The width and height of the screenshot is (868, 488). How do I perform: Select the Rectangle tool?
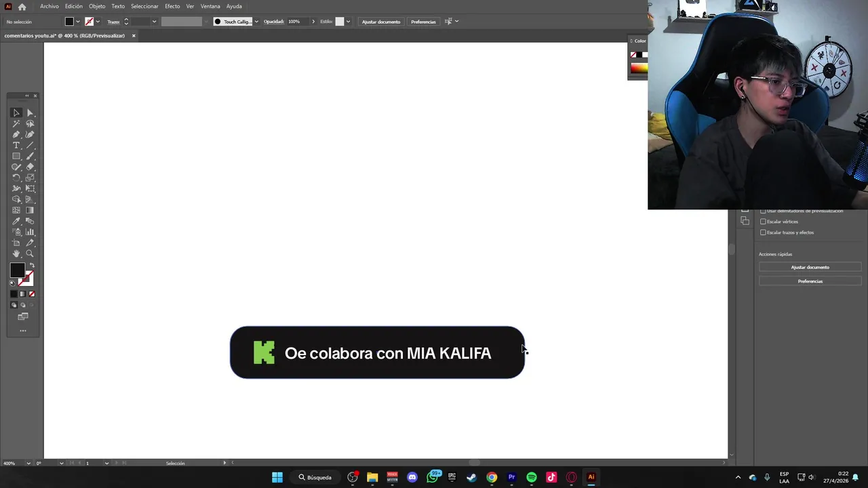pyautogui.click(x=16, y=156)
